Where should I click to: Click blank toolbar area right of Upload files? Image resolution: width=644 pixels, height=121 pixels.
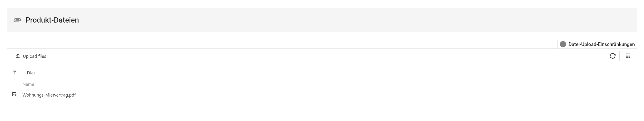[300, 56]
